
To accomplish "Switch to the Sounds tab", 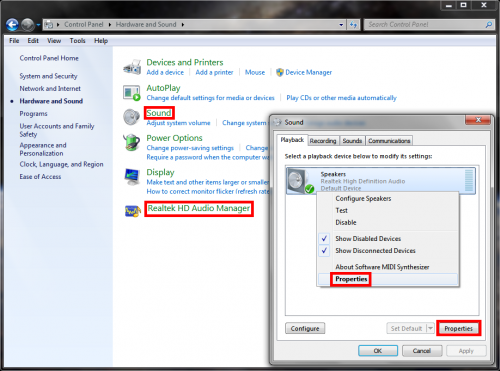I will tap(352, 141).
